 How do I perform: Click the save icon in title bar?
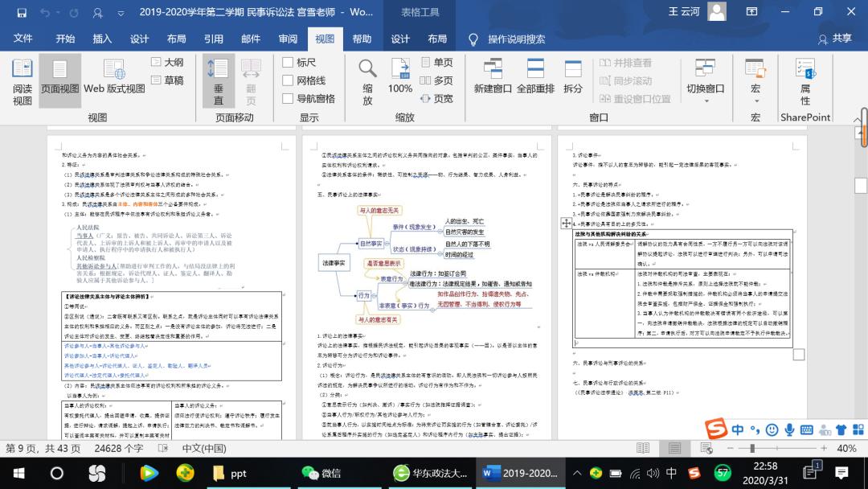coord(22,13)
